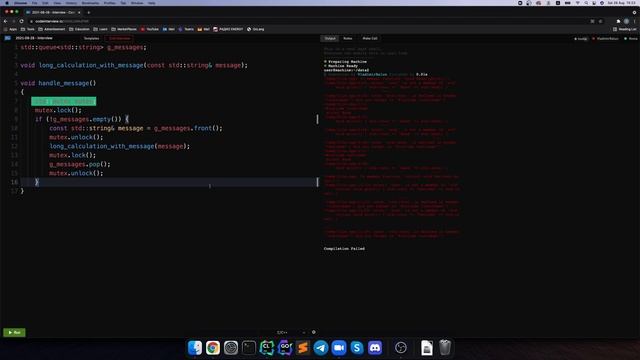The image size is (640, 360).
Task: Click code line 'g_messages.pop();'
Action: coord(80,164)
